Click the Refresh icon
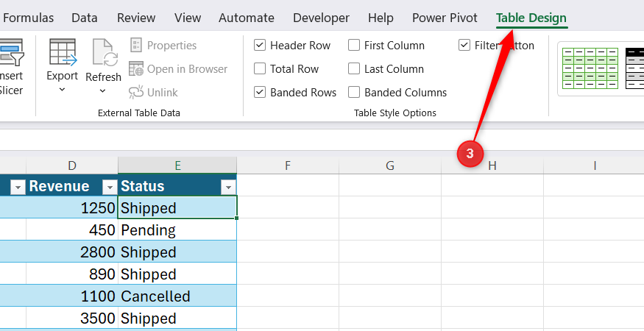 pos(105,52)
